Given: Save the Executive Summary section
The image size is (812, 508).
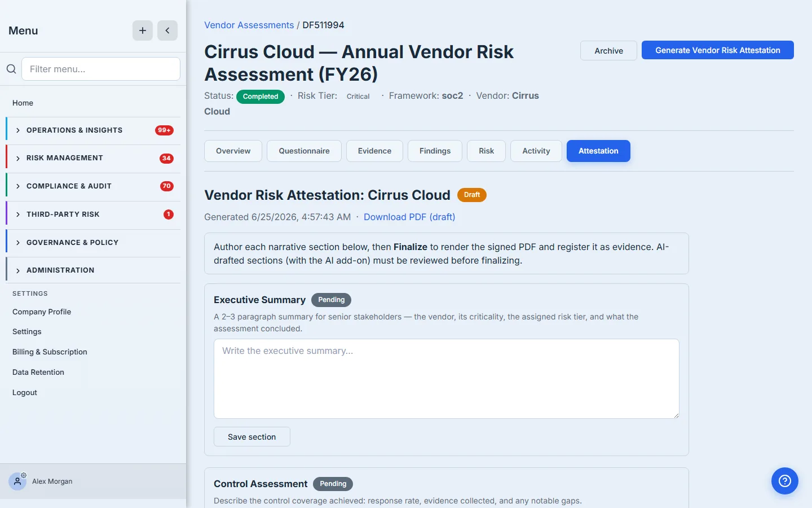Looking at the screenshot, I should (x=252, y=437).
